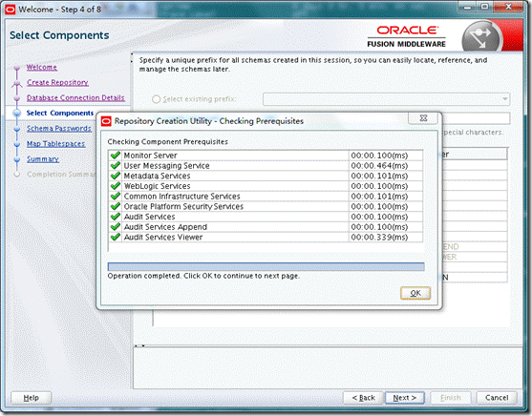This screenshot has height=416, width=532.
Task: Click the Summary step bullet icon
Action: point(17,159)
